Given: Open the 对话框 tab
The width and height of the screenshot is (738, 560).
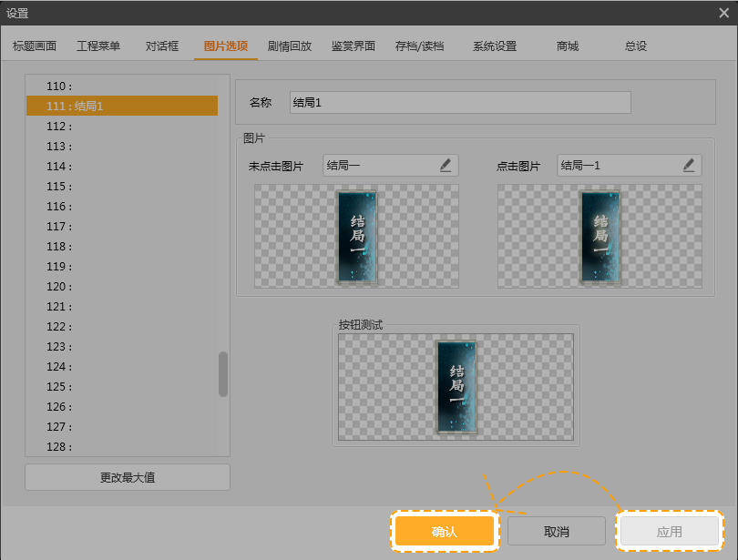Looking at the screenshot, I should [x=161, y=45].
